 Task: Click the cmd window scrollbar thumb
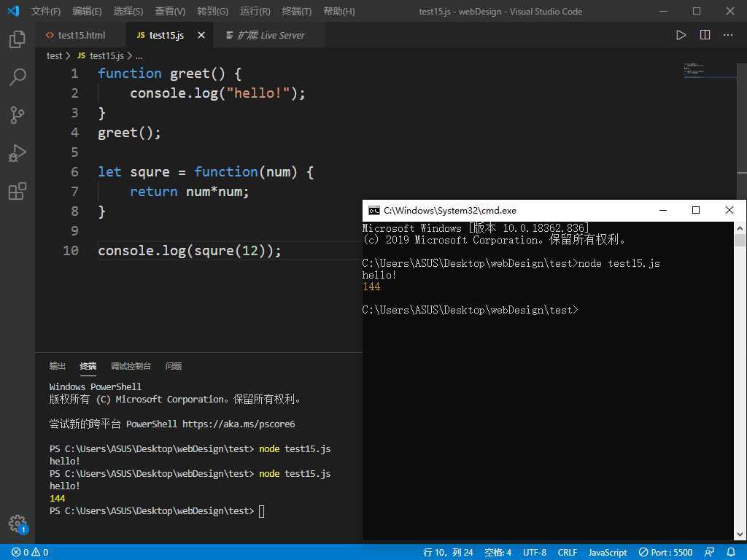click(x=740, y=240)
